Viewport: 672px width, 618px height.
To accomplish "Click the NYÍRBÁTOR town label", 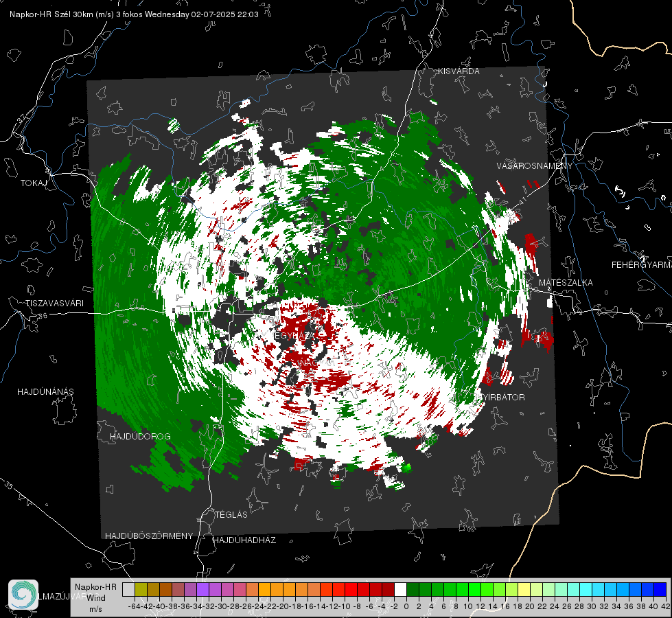I will pyautogui.click(x=500, y=397).
